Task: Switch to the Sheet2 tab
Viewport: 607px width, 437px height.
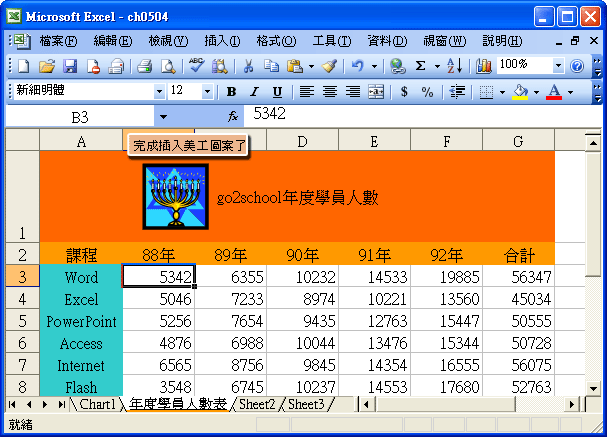Action: pyautogui.click(x=256, y=404)
